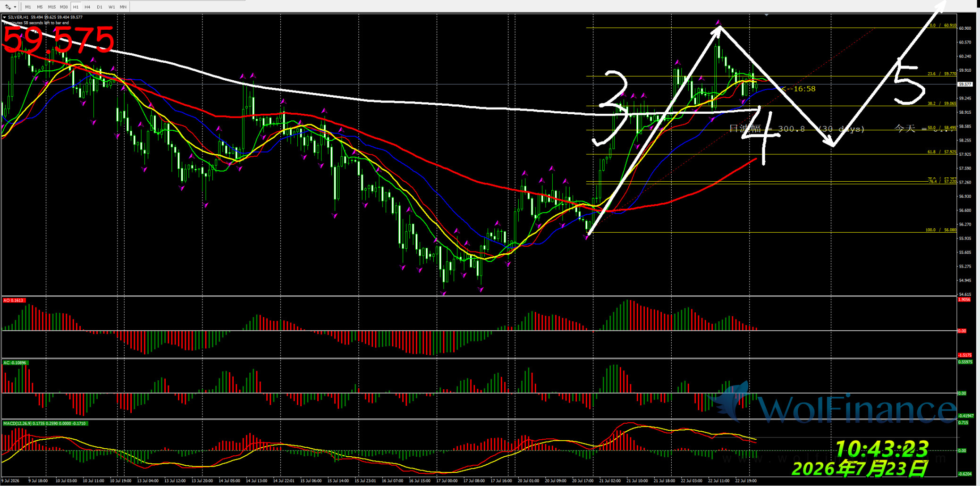Switch chart to M5 timeframe
The height and width of the screenshot is (486, 980).
(40, 7)
